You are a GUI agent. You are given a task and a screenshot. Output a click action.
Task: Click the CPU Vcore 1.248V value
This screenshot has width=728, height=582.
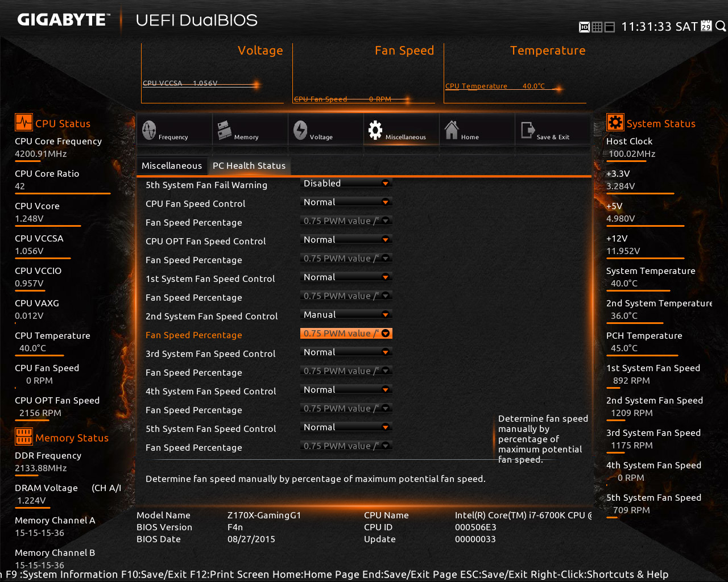[x=29, y=218]
